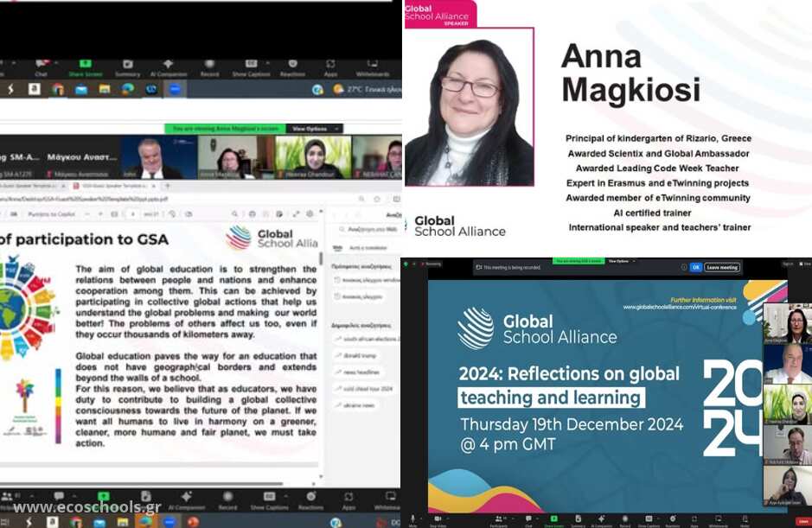Open View Options dropdown beside Anna Magkiosi's screen banner
The height and width of the screenshot is (528, 812).
[316, 129]
